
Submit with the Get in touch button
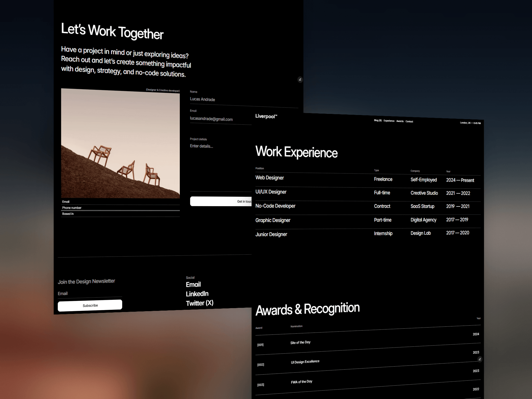tap(221, 201)
